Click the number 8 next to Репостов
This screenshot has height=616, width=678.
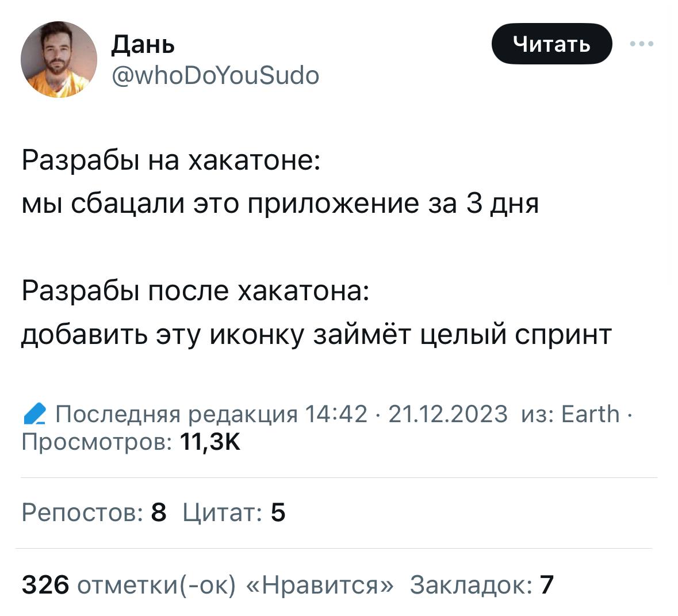tap(159, 512)
